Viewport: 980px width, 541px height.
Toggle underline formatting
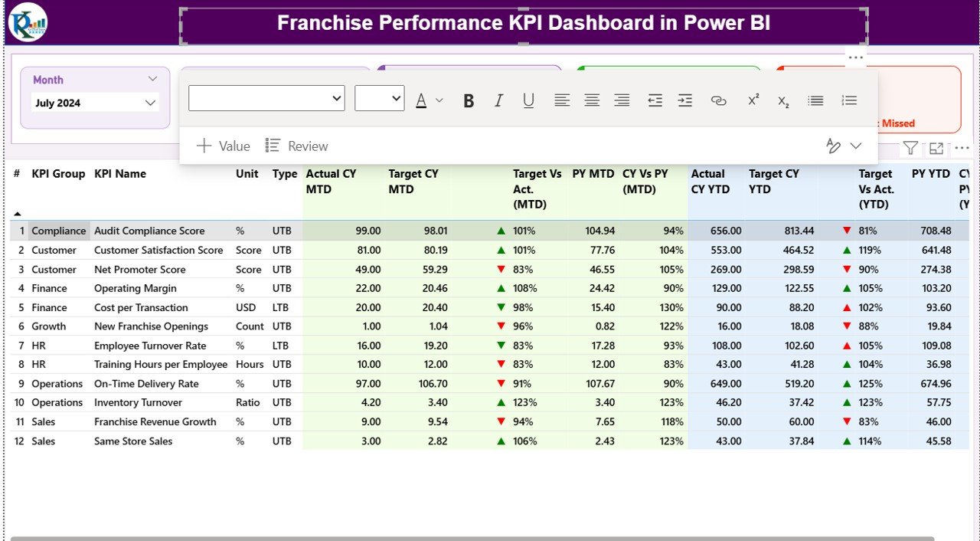528,100
